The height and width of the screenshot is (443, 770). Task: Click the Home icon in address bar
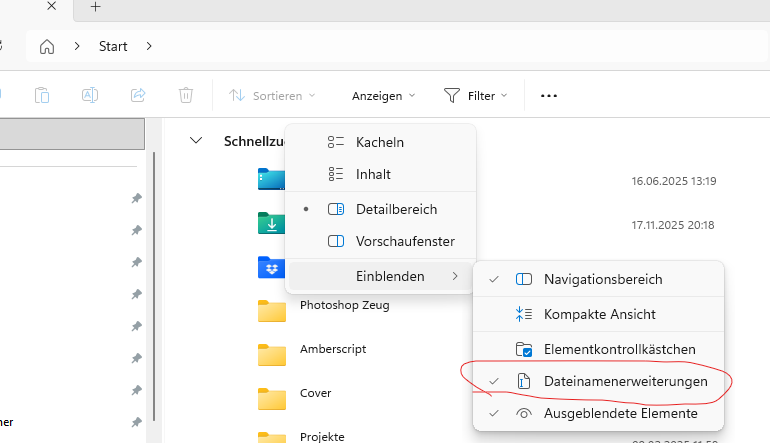[x=47, y=46]
